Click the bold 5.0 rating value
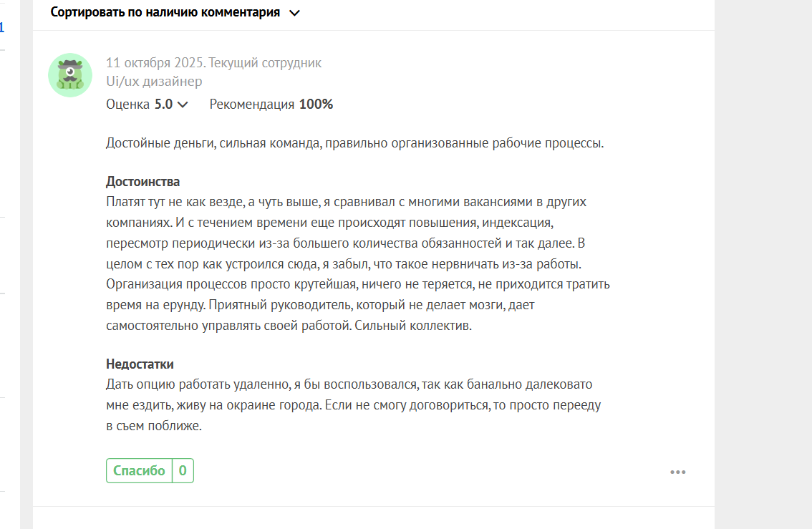 pos(163,105)
